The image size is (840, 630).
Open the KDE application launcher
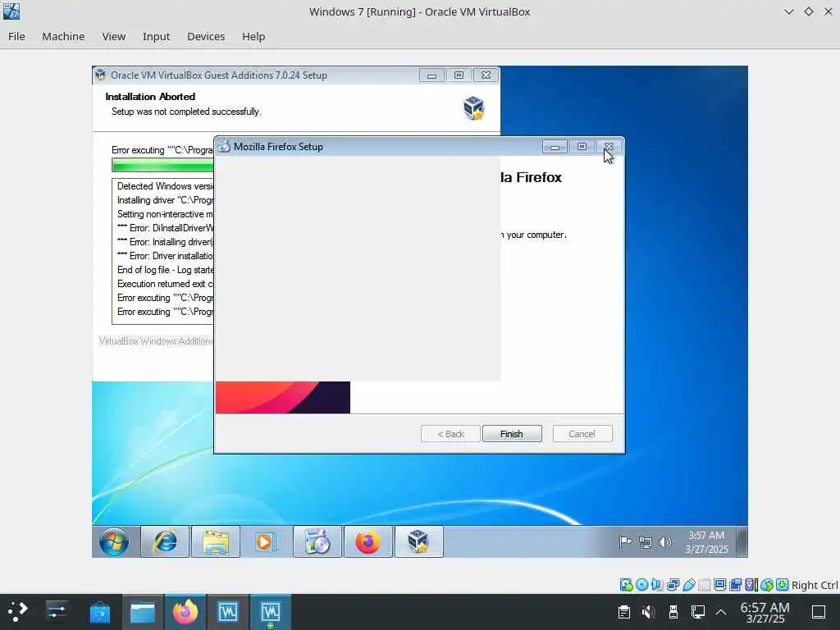click(17, 612)
